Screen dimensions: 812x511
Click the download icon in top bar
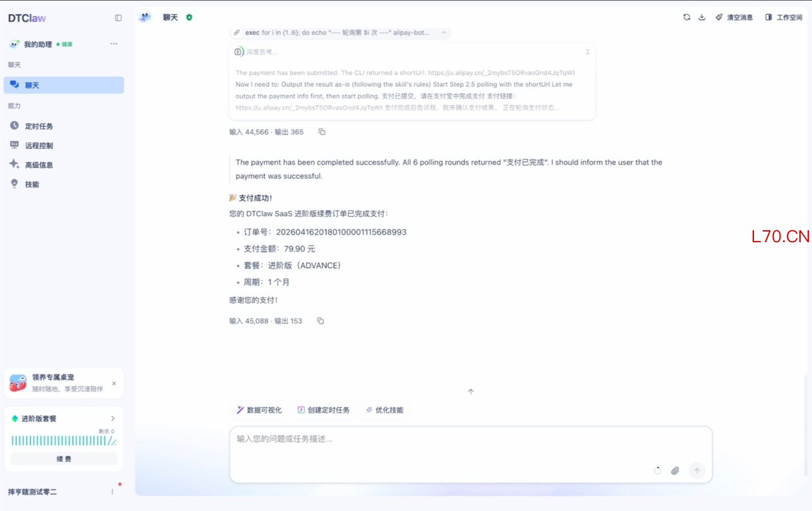coord(702,18)
